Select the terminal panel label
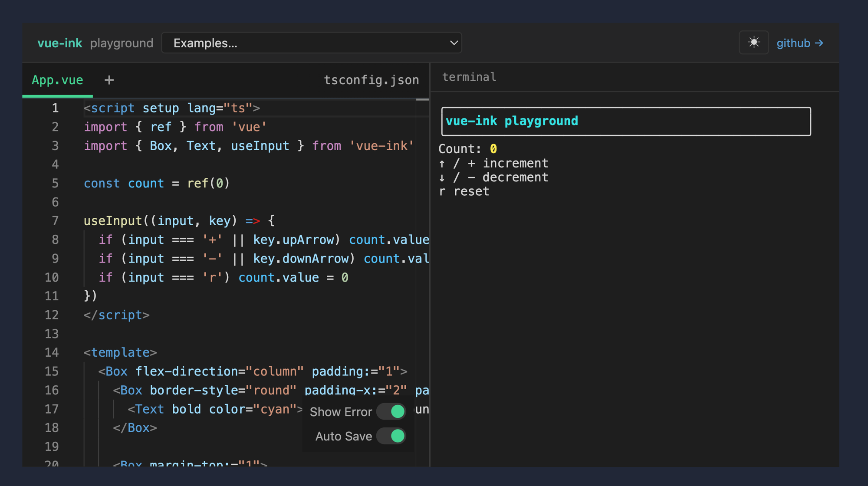This screenshot has width=868, height=486. point(469,77)
